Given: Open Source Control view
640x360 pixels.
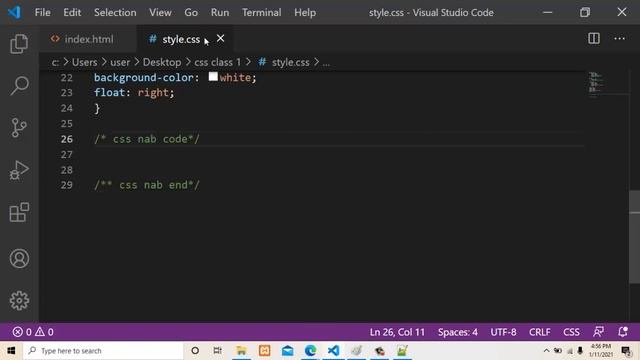Looking at the screenshot, I should click(x=19, y=128).
